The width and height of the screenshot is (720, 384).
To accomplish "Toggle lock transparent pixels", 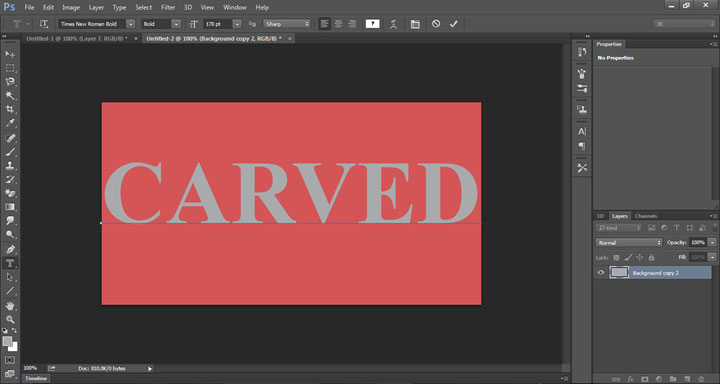I will tap(616, 258).
